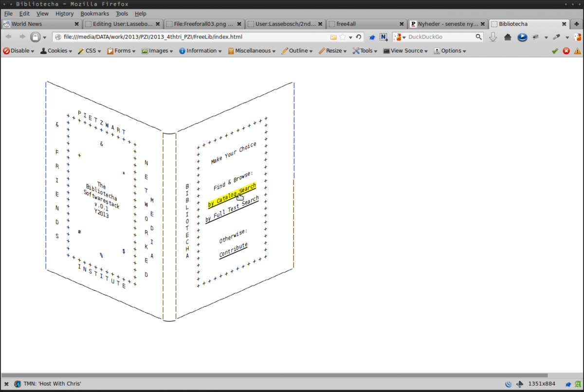Open the Forms developer menu
Image resolution: width=584 pixels, height=392 pixels.
click(x=122, y=51)
